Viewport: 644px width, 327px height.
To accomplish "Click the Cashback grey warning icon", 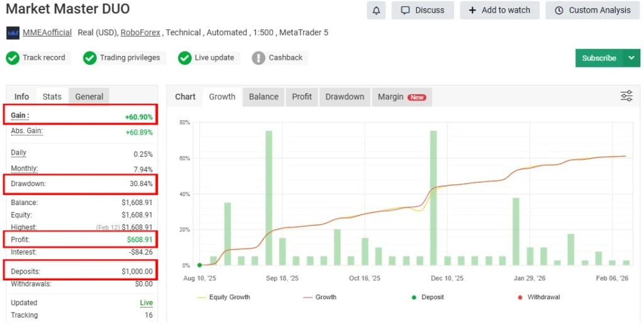I will pos(258,58).
